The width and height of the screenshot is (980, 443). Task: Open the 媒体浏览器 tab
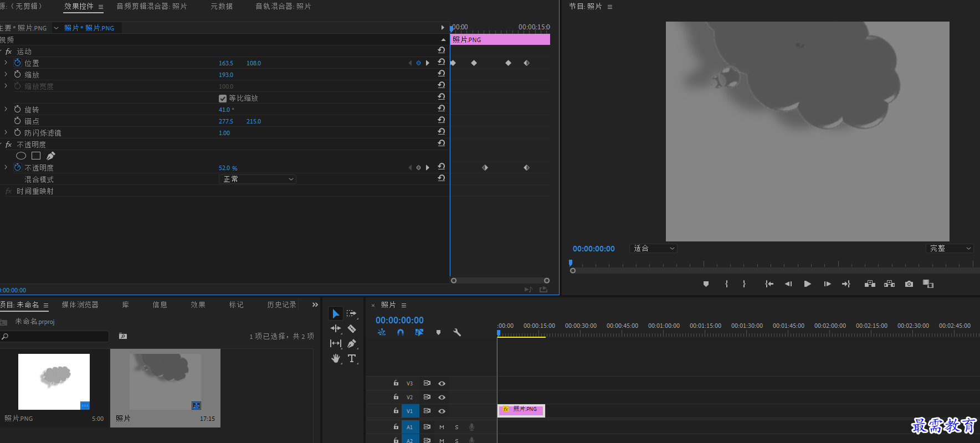(x=80, y=305)
